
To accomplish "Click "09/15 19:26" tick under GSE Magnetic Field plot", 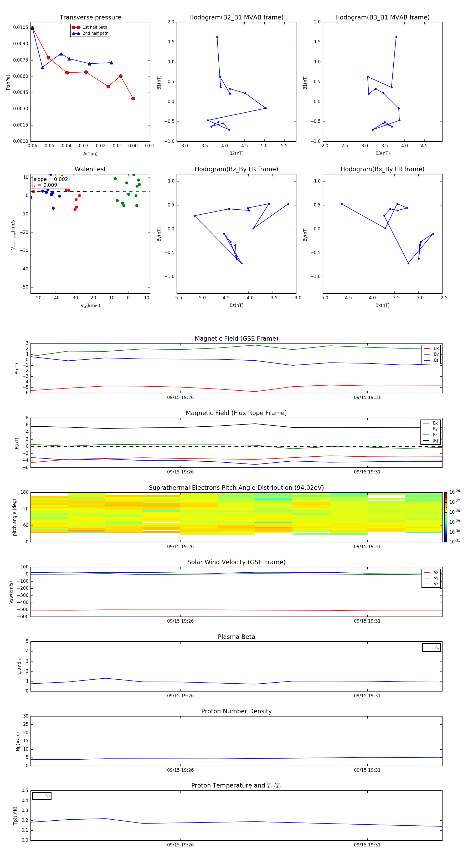I will click(181, 398).
